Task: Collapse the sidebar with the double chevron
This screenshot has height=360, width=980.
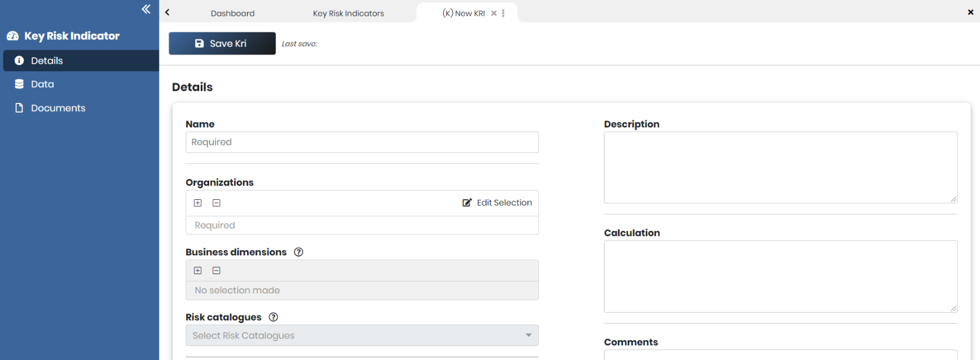Action: [146, 9]
